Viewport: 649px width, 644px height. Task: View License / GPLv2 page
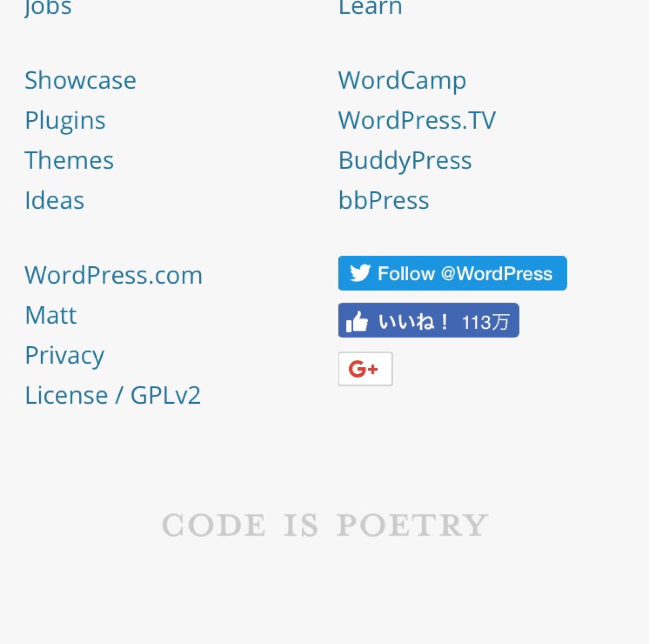tap(113, 395)
